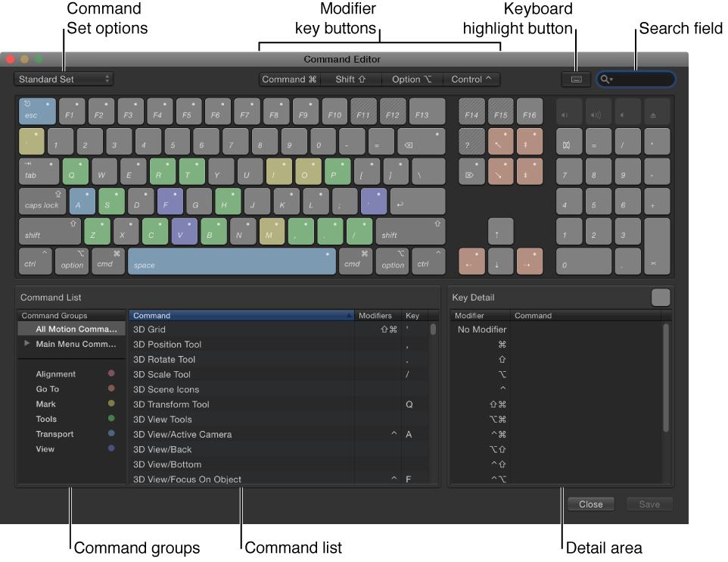Click the Space bar on the keyboard layout
This screenshot has width=728, height=562.
(x=231, y=261)
